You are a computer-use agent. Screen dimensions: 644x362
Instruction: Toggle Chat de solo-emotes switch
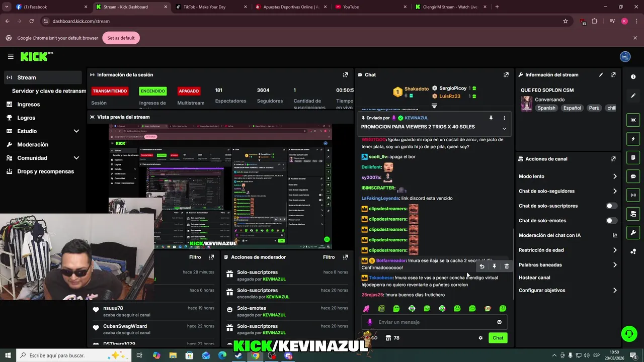[x=611, y=221]
